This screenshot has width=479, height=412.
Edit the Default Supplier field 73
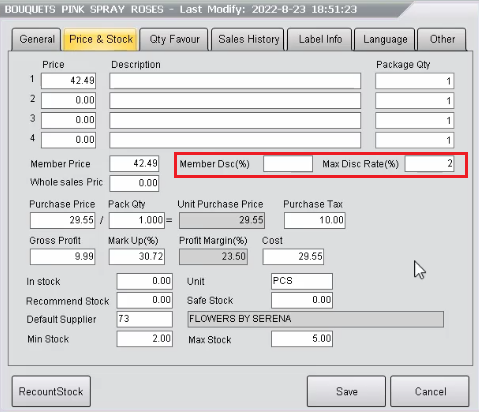145,319
